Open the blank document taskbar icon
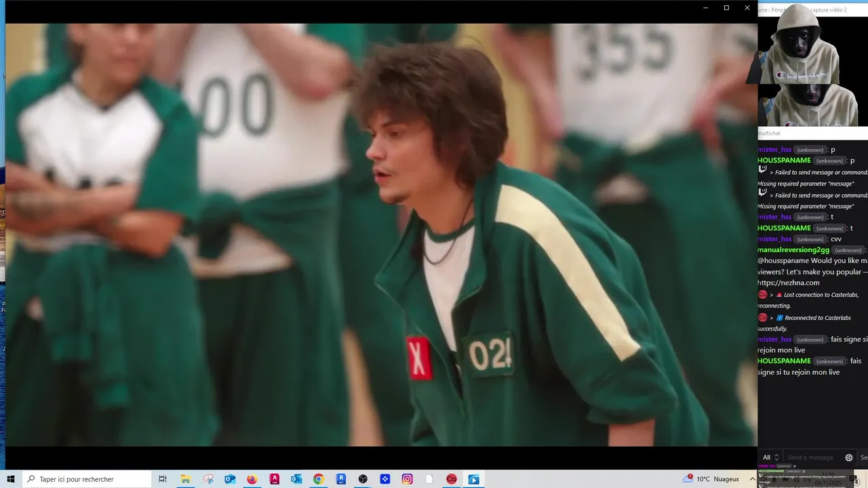Screen dimensions: 868x488 tap(429, 479)
